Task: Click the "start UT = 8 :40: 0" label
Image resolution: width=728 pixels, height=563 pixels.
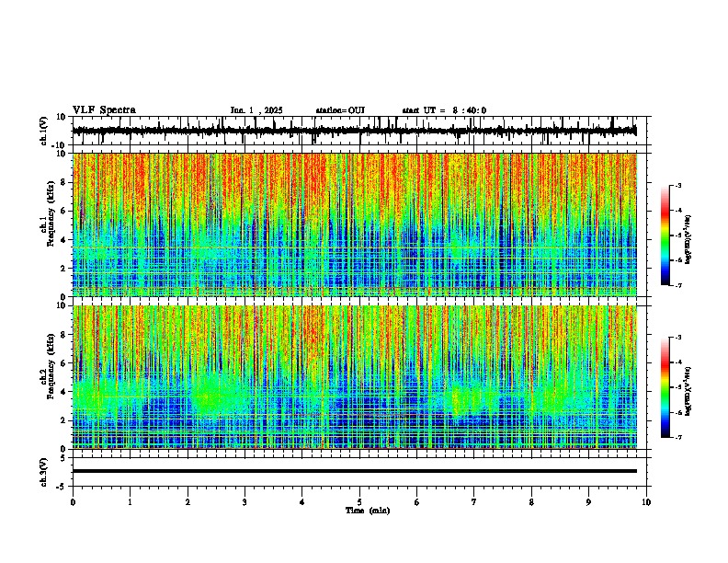Action: (444, 110)
